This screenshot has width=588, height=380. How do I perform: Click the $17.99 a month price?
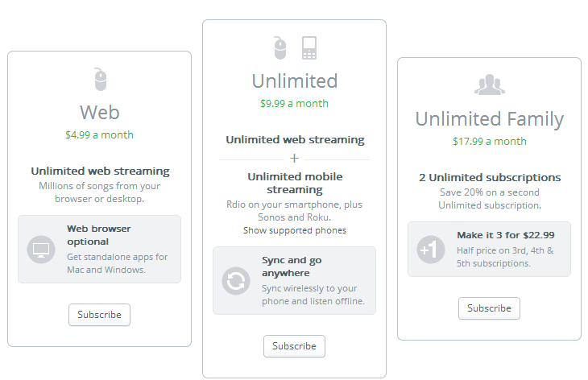pos(489,141)
